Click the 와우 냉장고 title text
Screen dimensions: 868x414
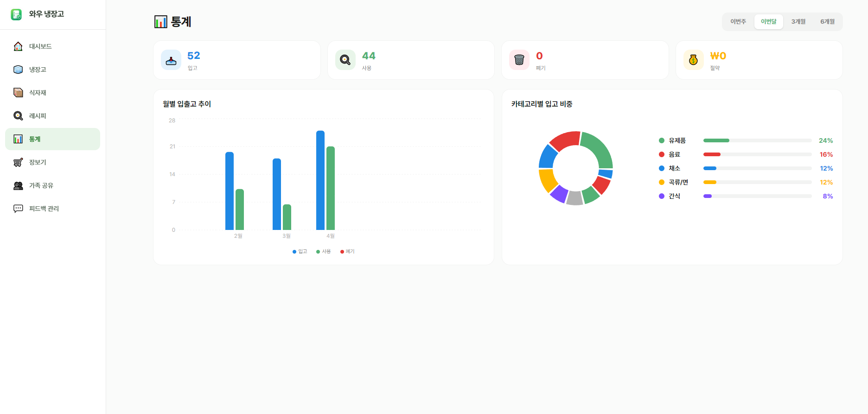coord(46,14)
